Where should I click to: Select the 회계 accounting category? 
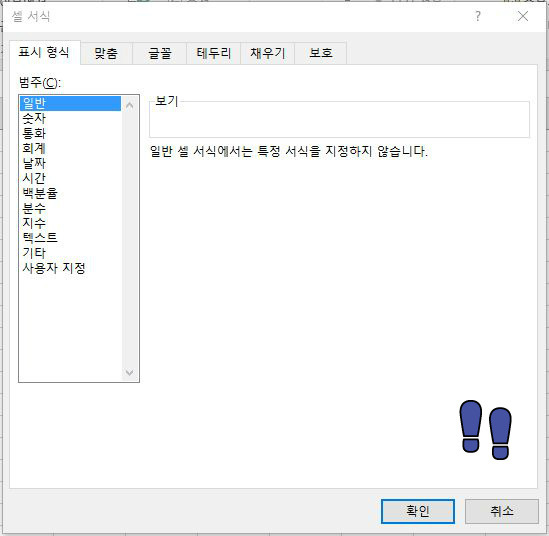(70, 148)
